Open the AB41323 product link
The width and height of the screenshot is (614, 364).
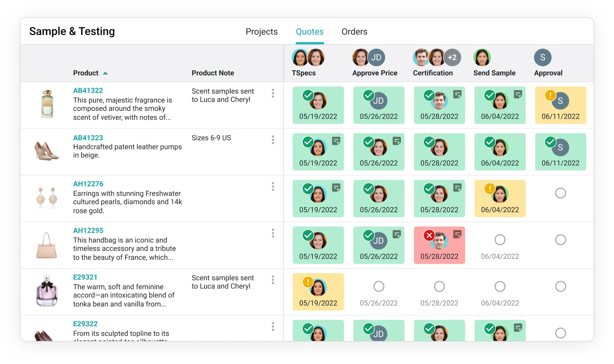(x=88, y=138)
